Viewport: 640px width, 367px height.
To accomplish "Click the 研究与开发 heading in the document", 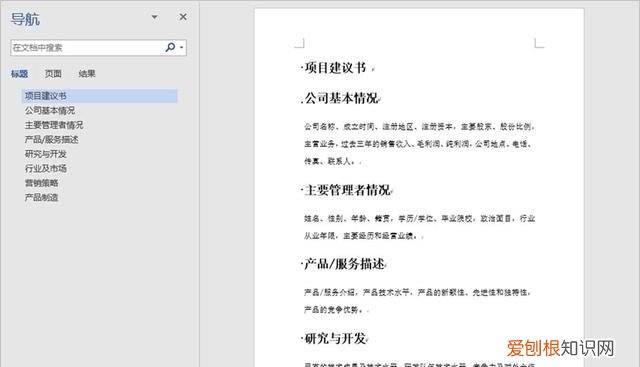I will (x=335, y=338).
